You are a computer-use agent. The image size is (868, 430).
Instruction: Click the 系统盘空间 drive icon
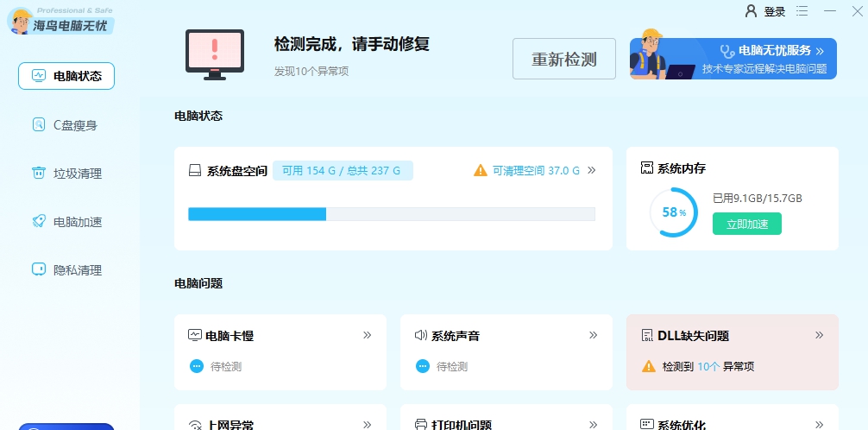(195, 170)
